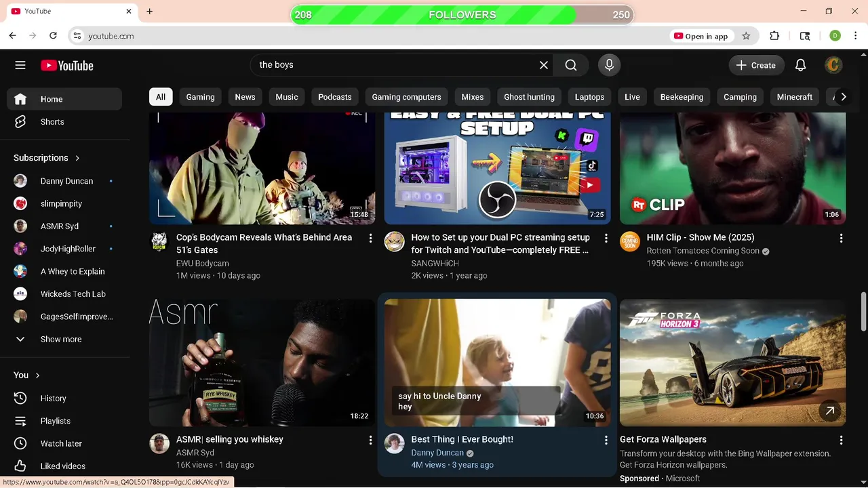Viewport: 868px width, 488px height.
Task: Open options for Best Thing I Ever Bought
Action: click(x=606, y=440)
